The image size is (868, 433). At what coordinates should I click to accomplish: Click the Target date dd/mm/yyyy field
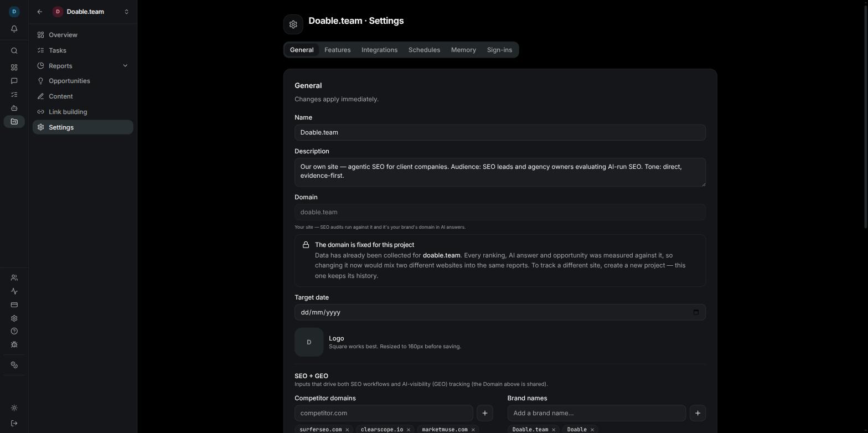(500, 312)
